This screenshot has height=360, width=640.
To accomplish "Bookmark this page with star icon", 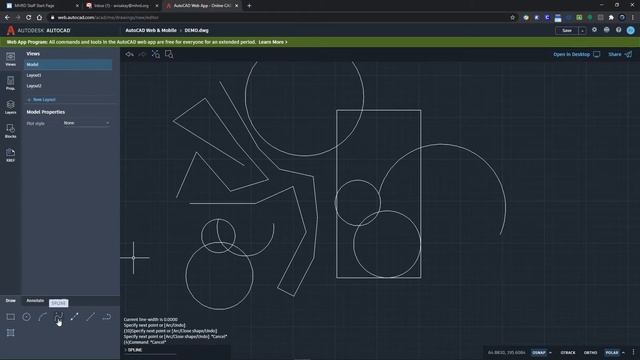I will click(x=513, y=18).
